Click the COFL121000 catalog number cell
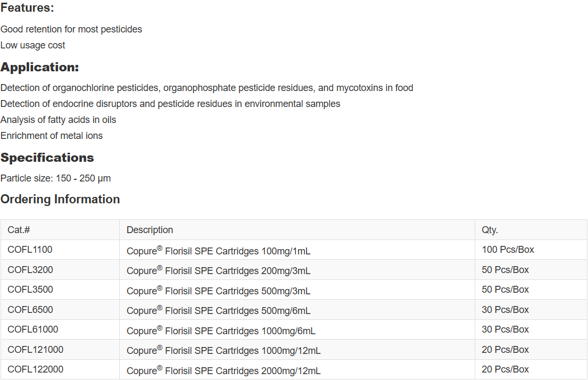Screen dimensions: 588x380 point(35,350)
